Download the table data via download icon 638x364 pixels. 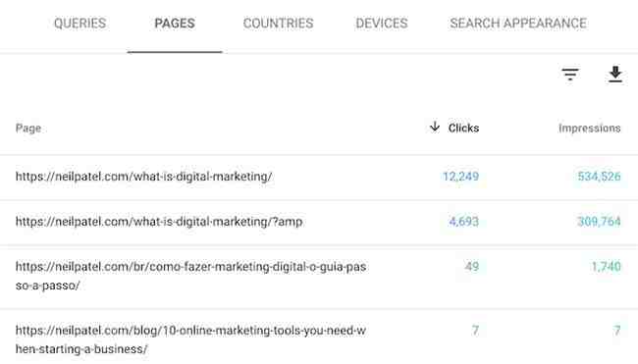click(x=615, y=75)
